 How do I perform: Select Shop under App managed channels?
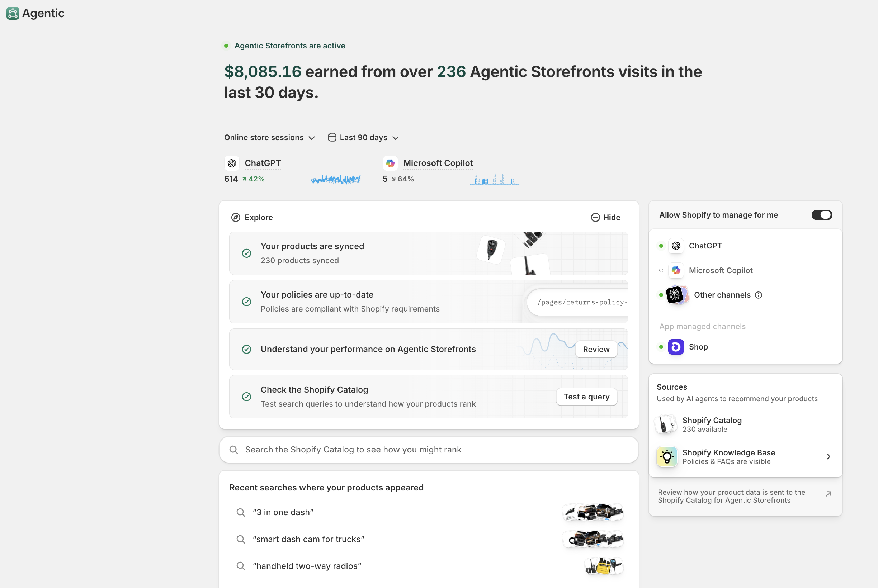745,347
